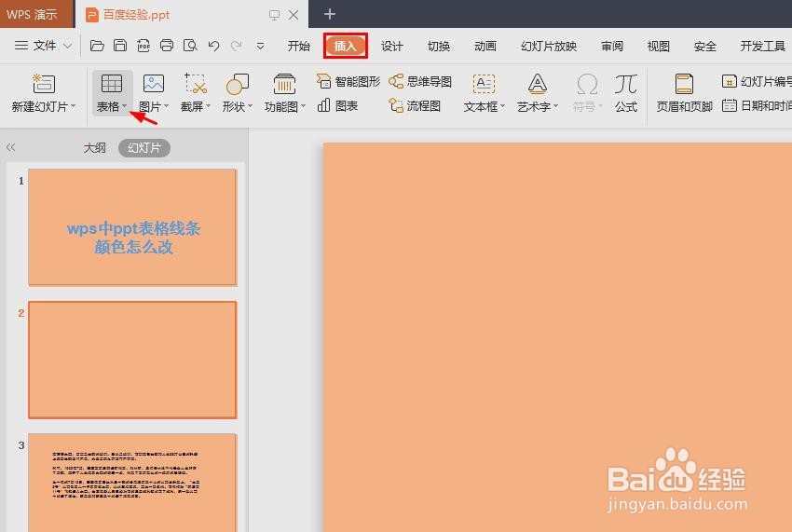
Task: Open the 审阅 tab
Action: pos(612,46)
